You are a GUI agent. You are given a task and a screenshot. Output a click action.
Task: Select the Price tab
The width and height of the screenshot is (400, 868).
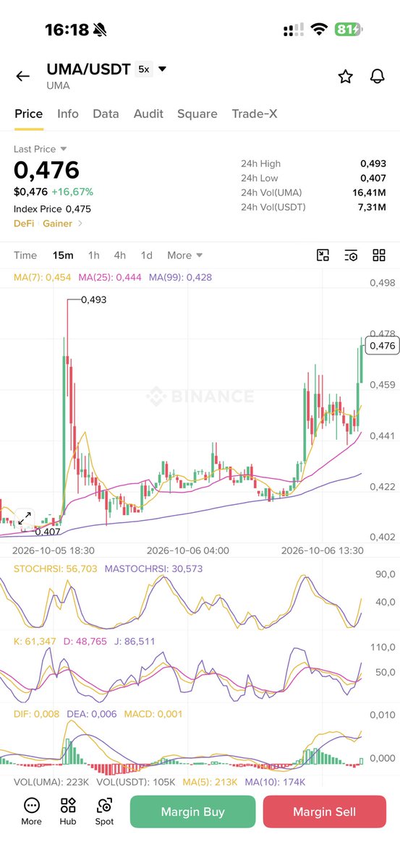pos(29,114)
